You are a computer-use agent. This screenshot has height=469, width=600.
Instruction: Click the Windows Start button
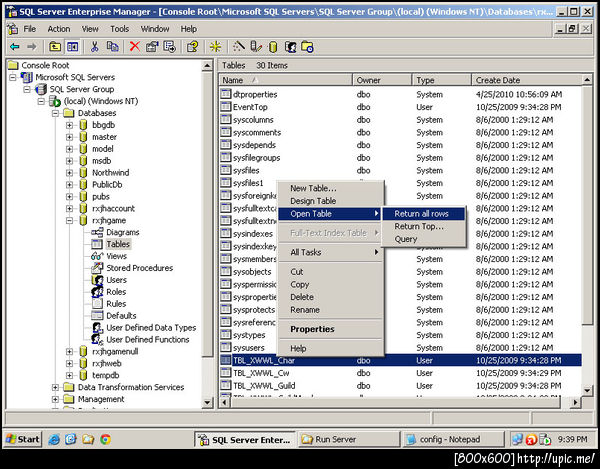[x=22, y=439]
